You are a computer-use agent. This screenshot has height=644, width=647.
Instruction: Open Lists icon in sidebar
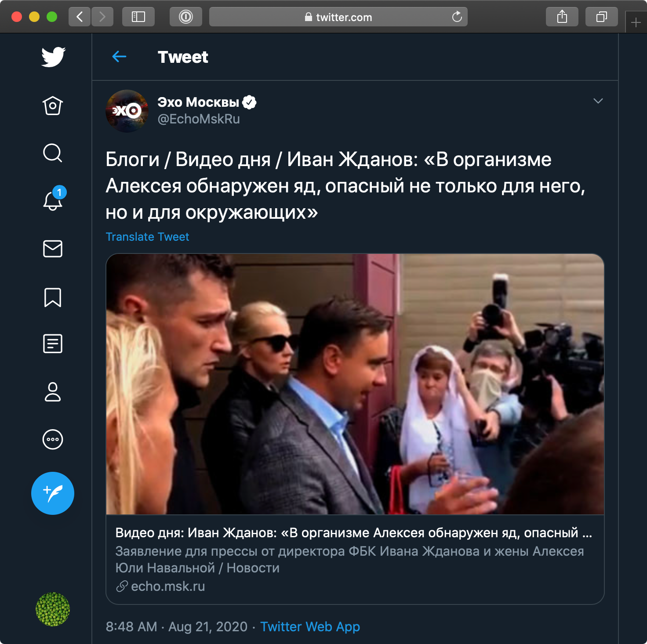53,344
